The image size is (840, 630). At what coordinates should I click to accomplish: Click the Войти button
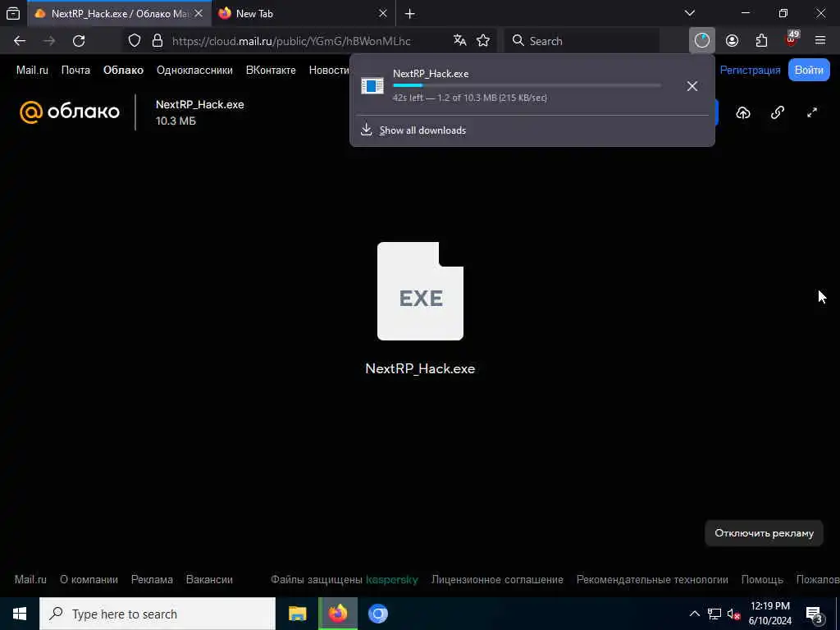pyautogui.click(x=809, y=71)
